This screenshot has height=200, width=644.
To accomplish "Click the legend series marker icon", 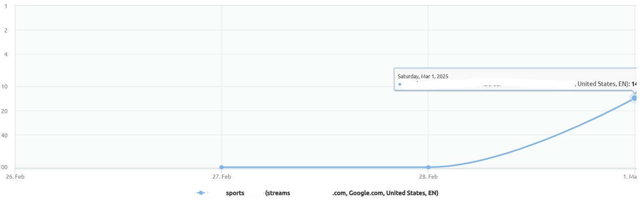I will click(200, 193).
